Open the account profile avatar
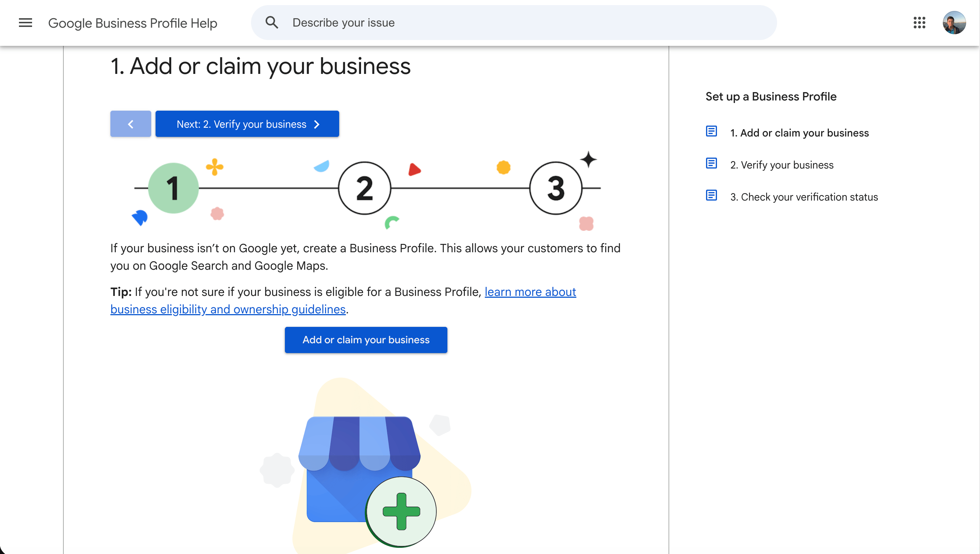 954,23
